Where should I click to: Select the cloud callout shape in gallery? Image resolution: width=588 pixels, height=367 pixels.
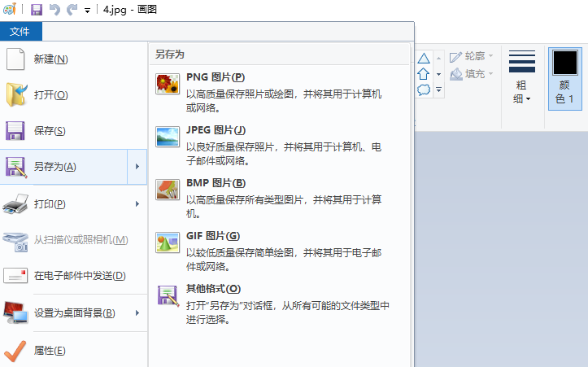(424, 90)
